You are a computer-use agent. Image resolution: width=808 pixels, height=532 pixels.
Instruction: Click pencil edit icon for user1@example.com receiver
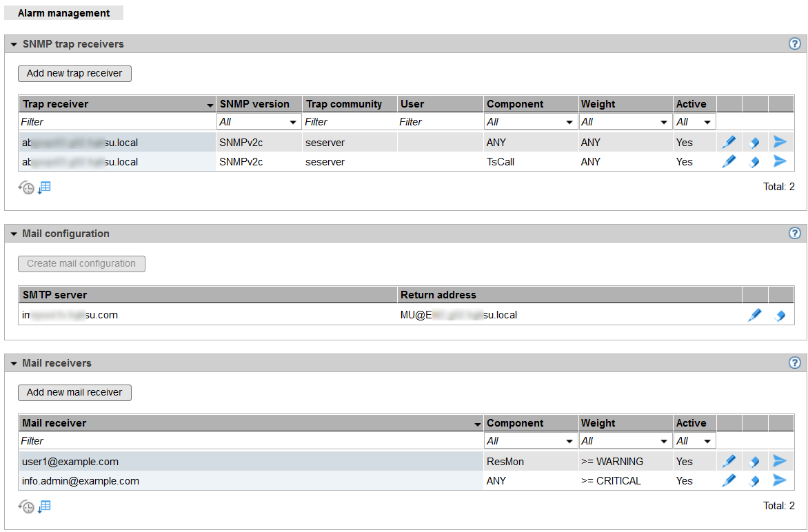729,461
